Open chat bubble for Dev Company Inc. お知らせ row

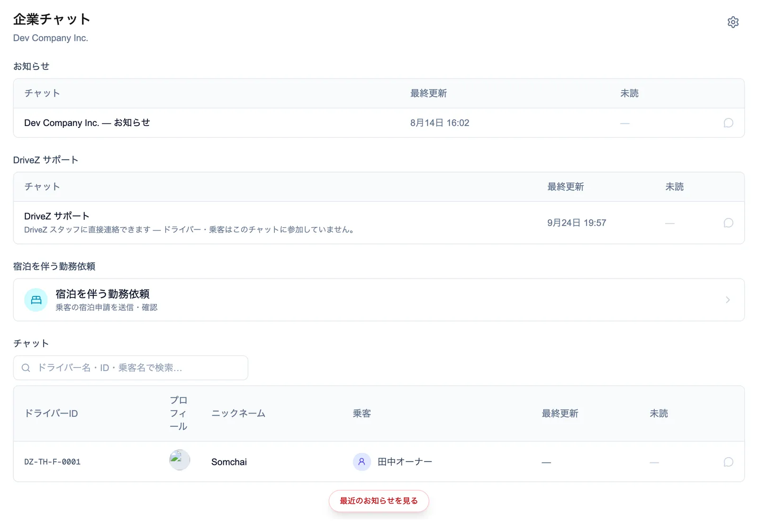pyautogui.click(x=729, y=123)
